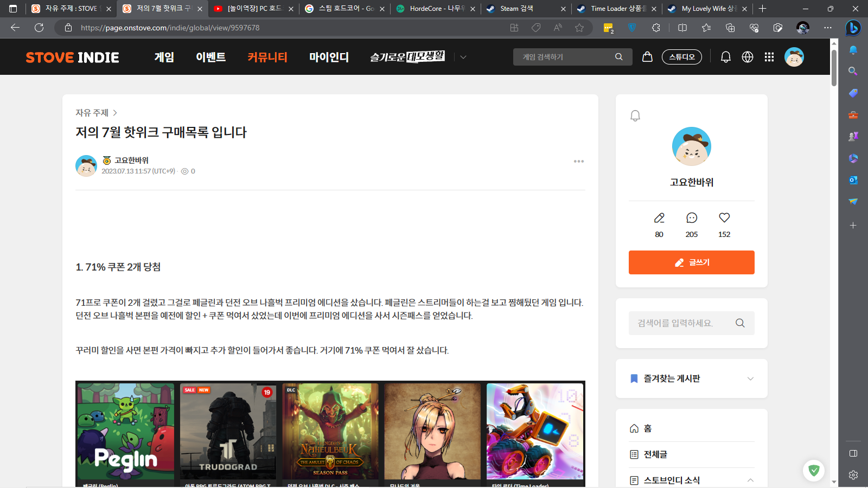Click the notification bell in header
This screenshot has width=868, height=488.
725,57
